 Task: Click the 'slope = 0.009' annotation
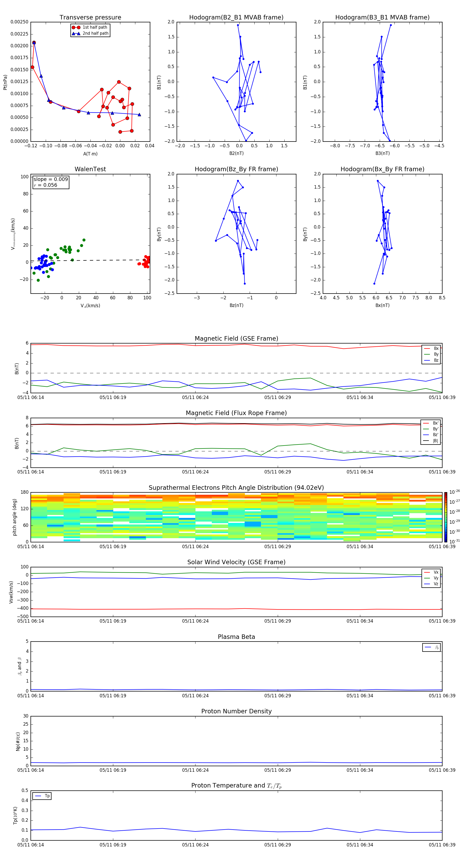(50, 179)
